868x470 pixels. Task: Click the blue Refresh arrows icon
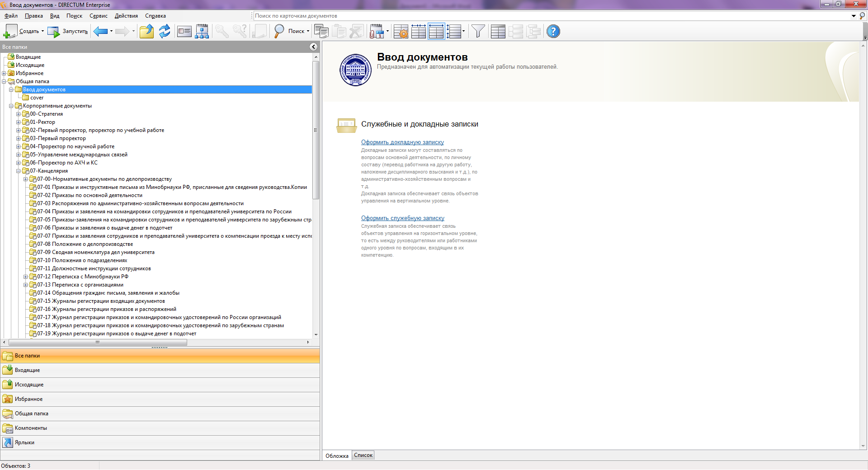point(165,31)
